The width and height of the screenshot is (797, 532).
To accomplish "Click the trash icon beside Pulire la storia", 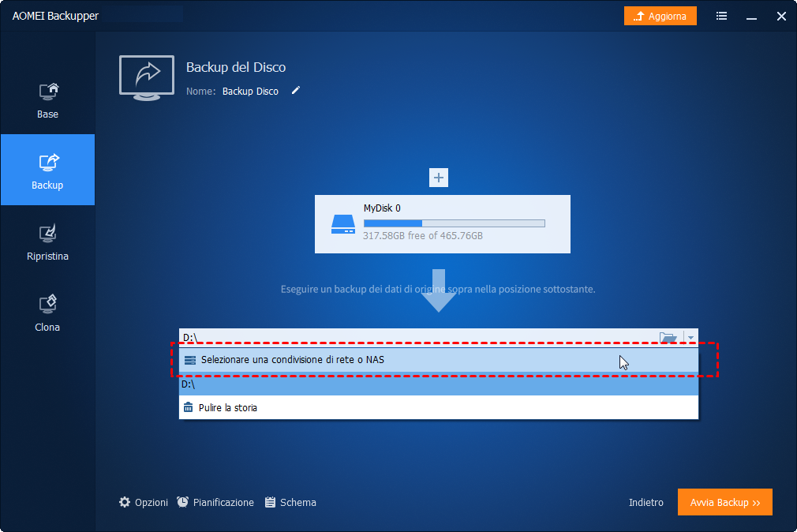I will click(188, 407).
